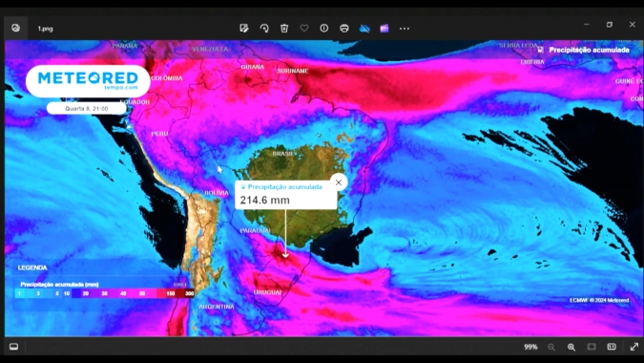Click the Meteored tempo.com logo

pos(88,81)
